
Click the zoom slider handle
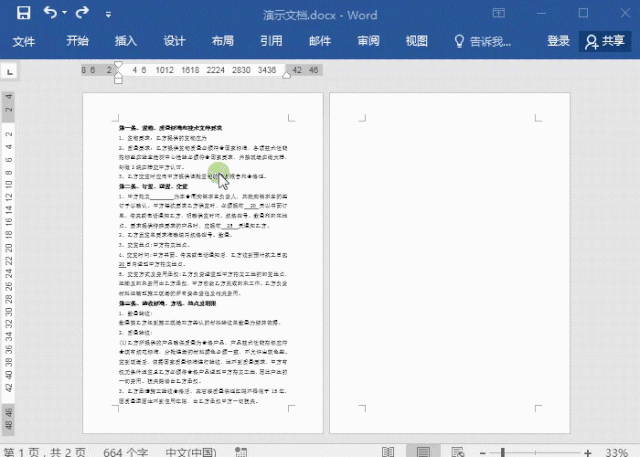tap(503, 452)
